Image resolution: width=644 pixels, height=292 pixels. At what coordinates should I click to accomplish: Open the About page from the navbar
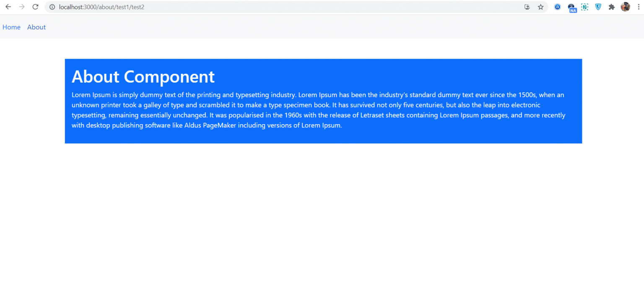point(36,27)
